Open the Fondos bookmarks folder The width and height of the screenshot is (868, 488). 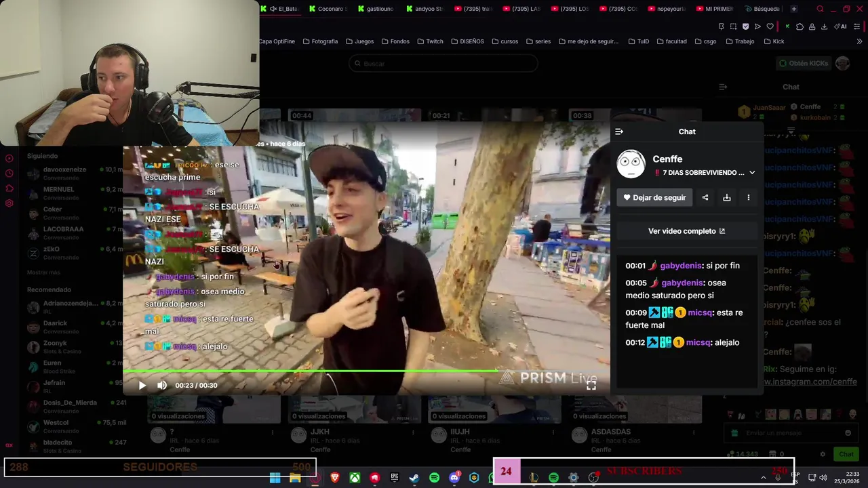click(395, 41)
